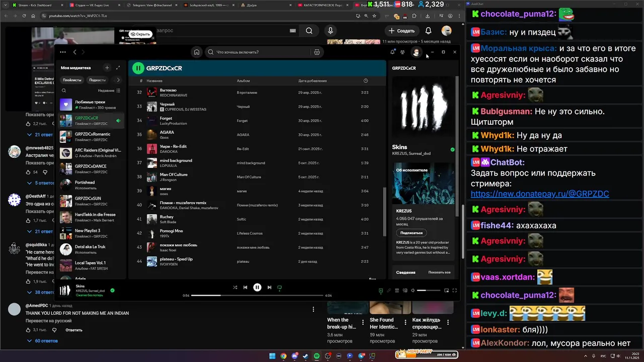Viewport: 644px width, 362px height.
Task: Search in Spotify library magnifier
Action: (64, 90)
